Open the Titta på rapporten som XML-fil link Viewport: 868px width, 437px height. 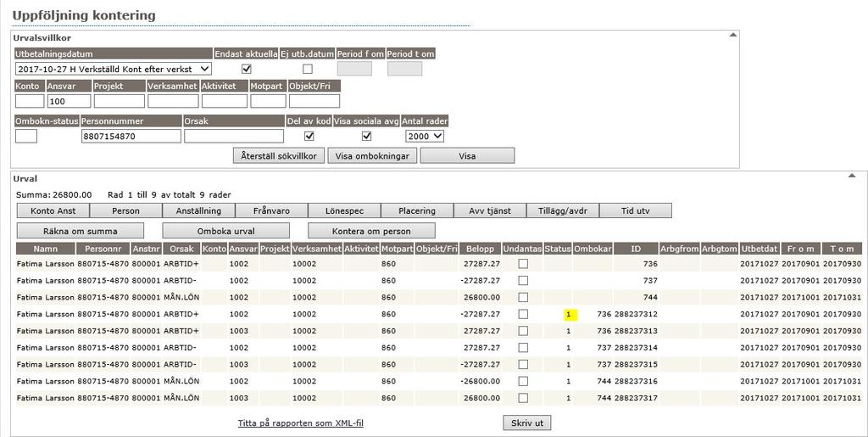tap(301, 423)
